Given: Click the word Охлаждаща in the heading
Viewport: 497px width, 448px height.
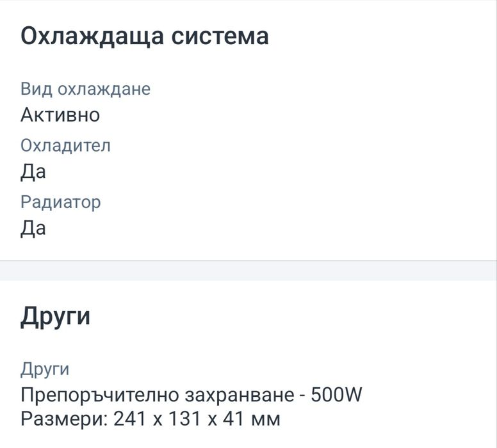Looking at the screenshot, I should click(x=92, y=37).
